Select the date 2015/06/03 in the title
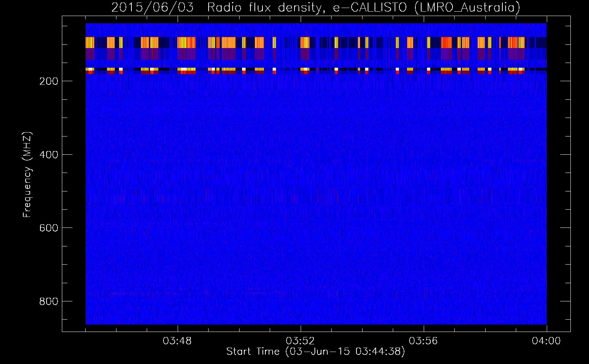The width and height of the screenshot is (589, 364). tap(153, 8)
